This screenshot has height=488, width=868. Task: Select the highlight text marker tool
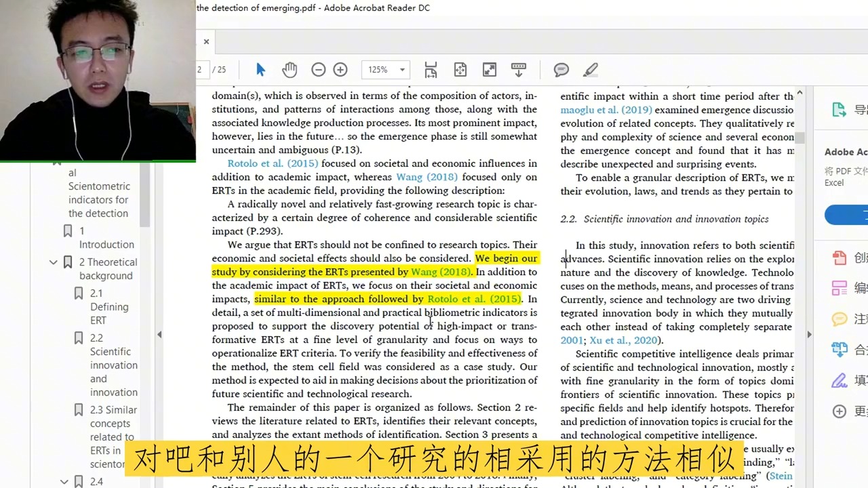591,70
